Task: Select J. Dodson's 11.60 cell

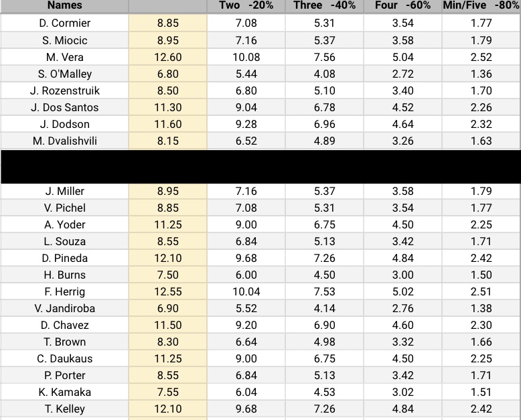Action: click(167, 124)
